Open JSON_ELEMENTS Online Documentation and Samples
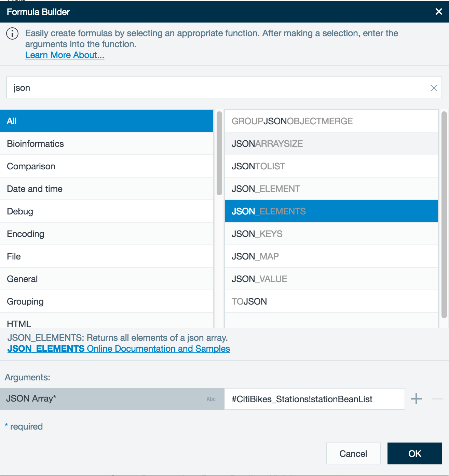449x476 pixels. tap(119, 349)
